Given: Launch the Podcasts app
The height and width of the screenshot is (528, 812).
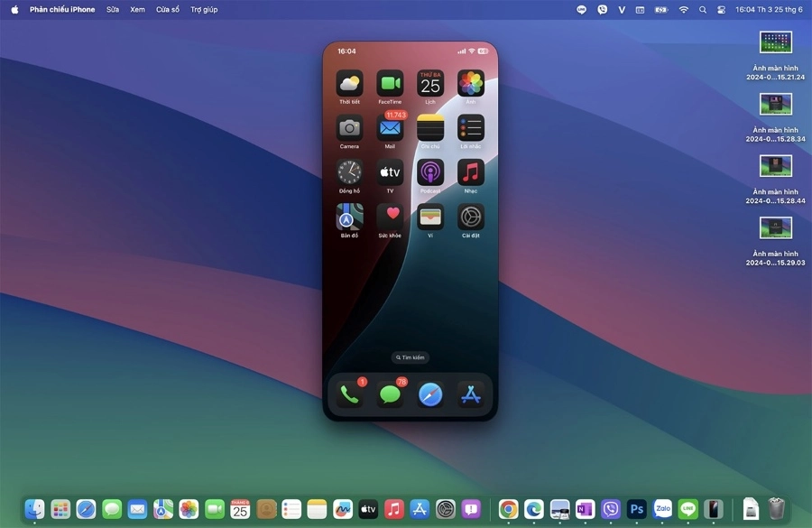Looking at the screenshot, I should click(x=430, y=172).
